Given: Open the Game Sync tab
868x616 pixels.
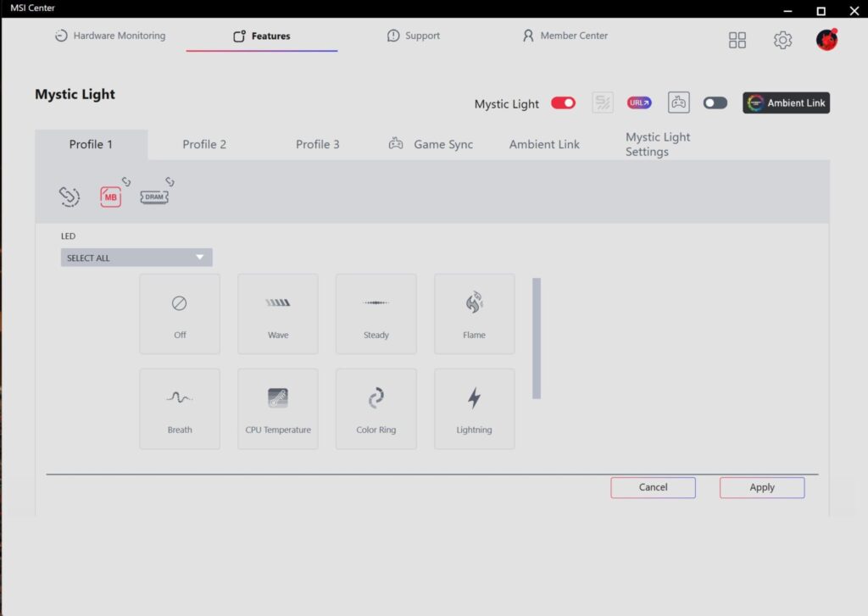Looking at the screenshot, I should point(431,144).
